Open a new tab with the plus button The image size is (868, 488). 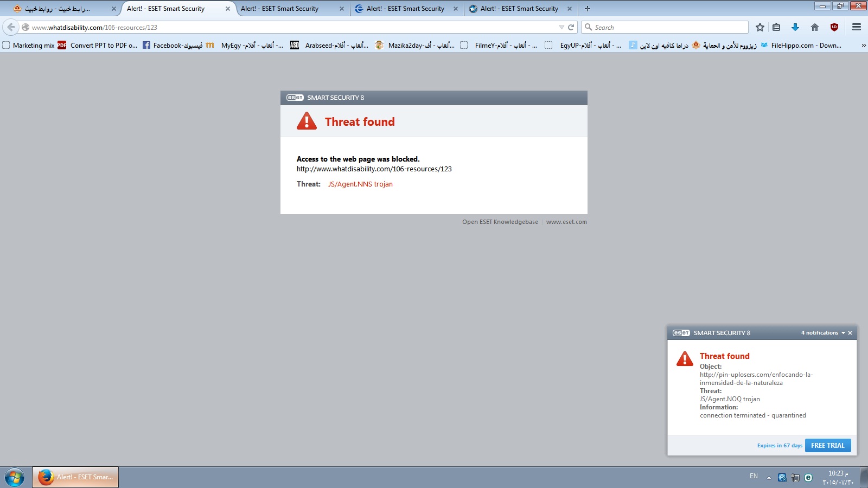[588, 9]
